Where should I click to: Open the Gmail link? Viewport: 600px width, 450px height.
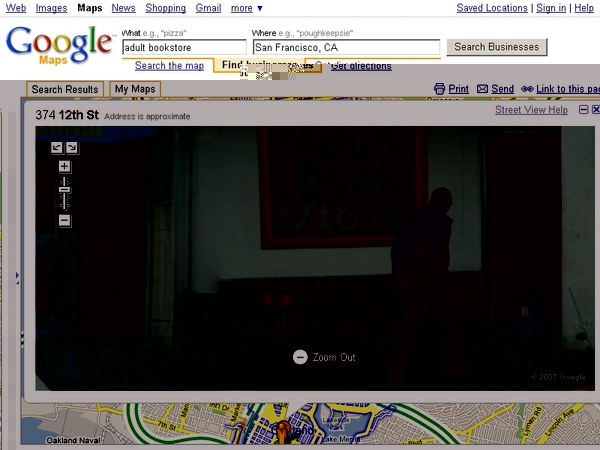click(x=208, y=8)
